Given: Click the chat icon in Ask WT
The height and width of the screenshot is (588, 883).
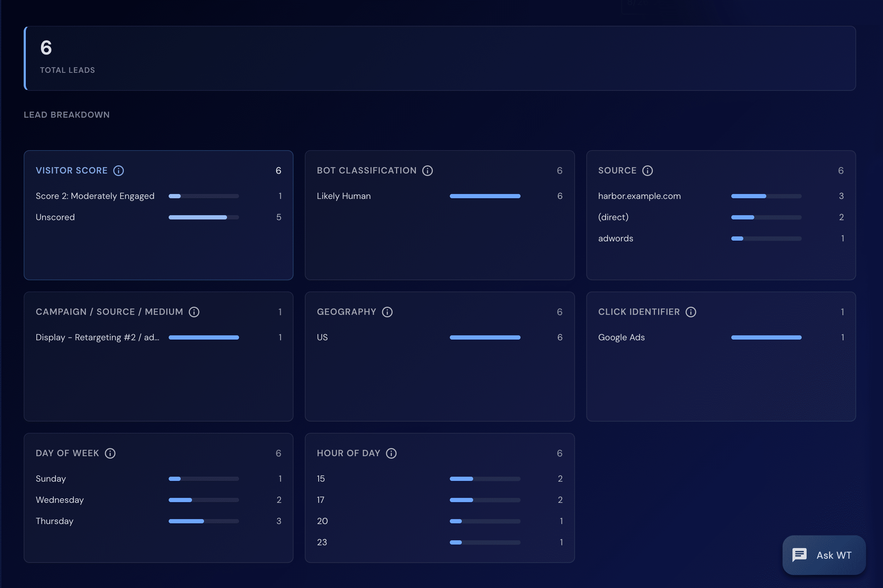Looking at the screenshot, I should [799, 555].
